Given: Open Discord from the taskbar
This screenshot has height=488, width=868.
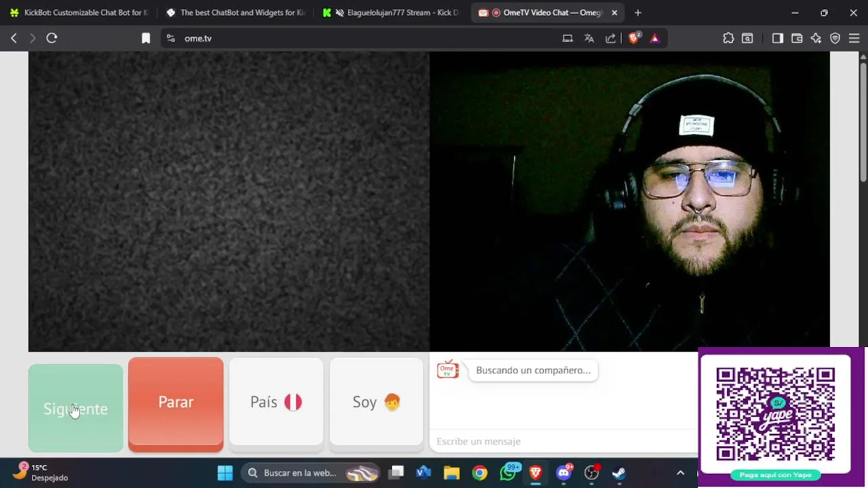Looking at the screenshot, I should (564, 473).
